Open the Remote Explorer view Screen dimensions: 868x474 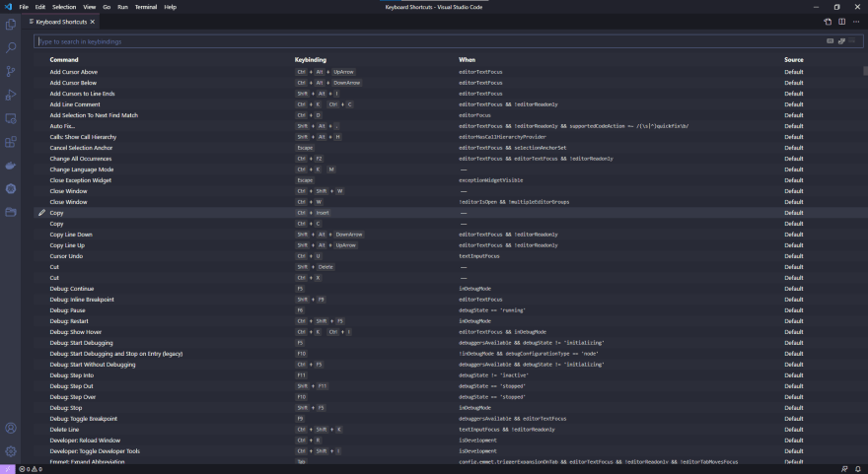[11, 118]
